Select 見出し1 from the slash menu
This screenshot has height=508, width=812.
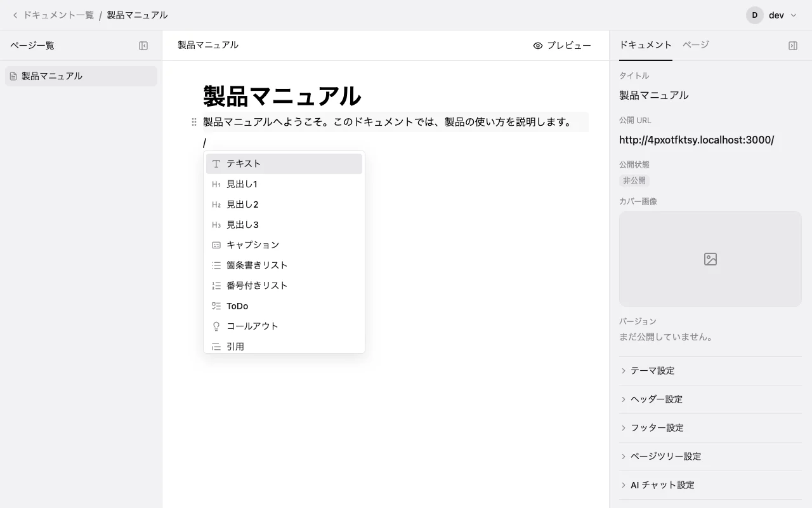tap(284, 184)
